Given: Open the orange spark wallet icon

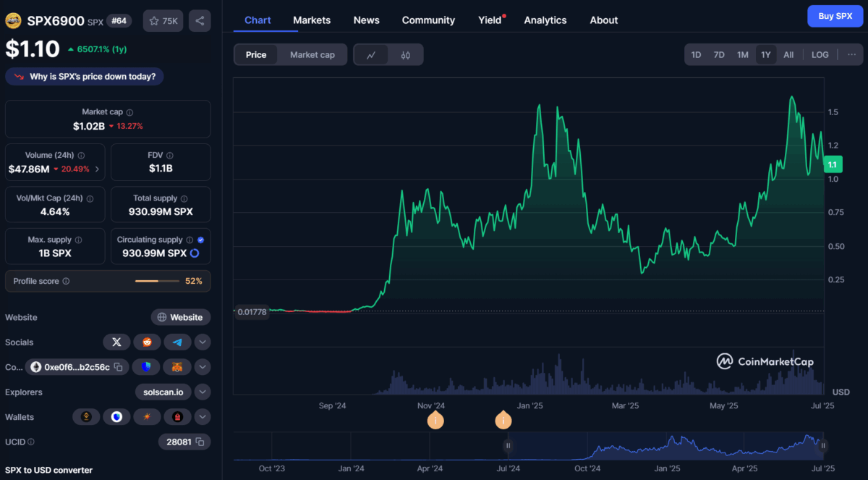Looking at the screenshot, I should click(x=147, y=417).
